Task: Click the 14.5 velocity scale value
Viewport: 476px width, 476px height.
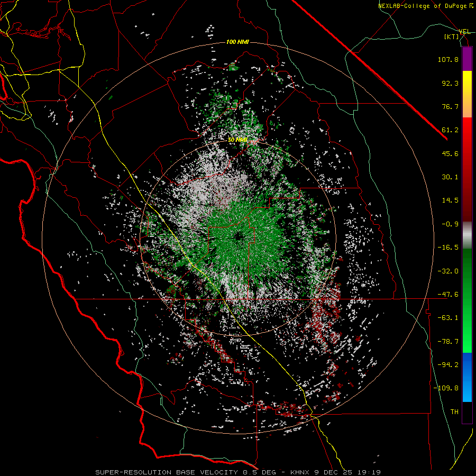Action: pyautogui.click(x=450, y=200)
